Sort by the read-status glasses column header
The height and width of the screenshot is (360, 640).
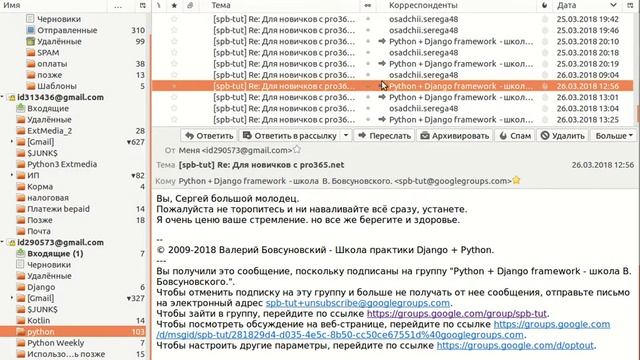368,5
